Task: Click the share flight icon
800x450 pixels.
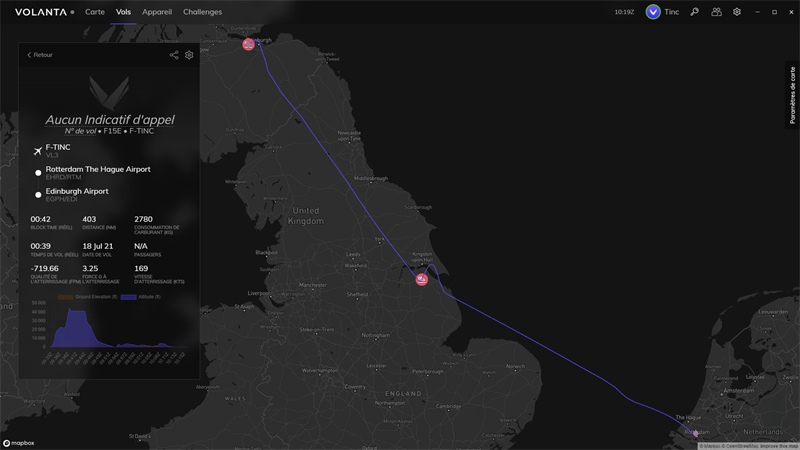Action: coord(174,55)
